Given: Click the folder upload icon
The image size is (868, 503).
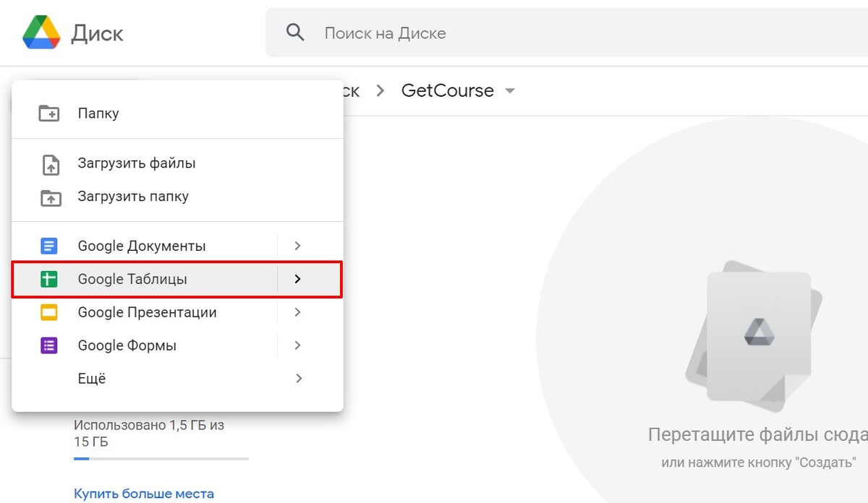Looking at the screenshot, I should [x=49, y=197].
